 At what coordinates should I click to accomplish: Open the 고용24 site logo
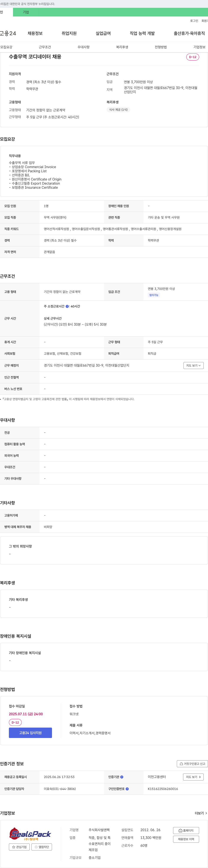pyautogui.click(x=8, y=33)
